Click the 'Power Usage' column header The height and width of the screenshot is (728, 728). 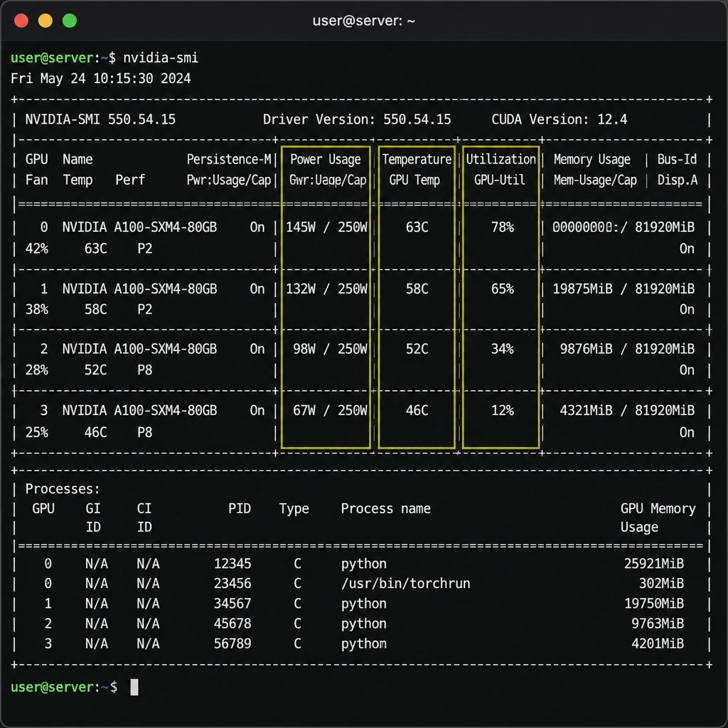[326, 159]
